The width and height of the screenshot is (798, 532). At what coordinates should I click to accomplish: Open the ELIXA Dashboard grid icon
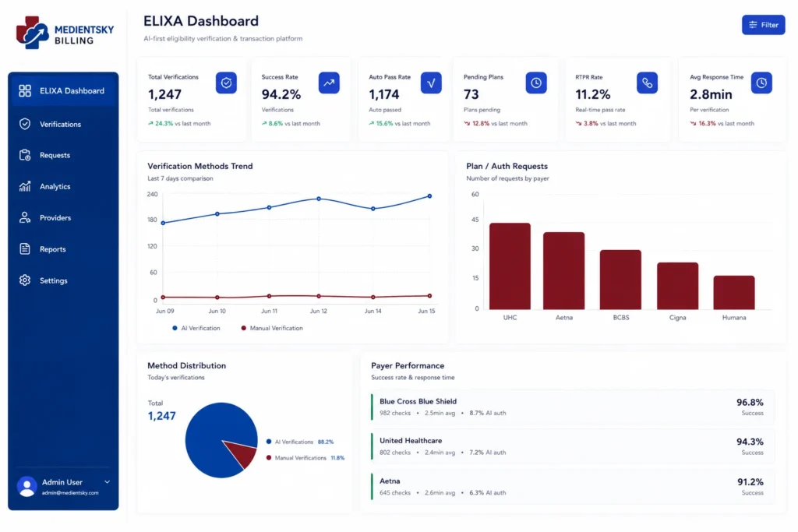tap(25, 90)
